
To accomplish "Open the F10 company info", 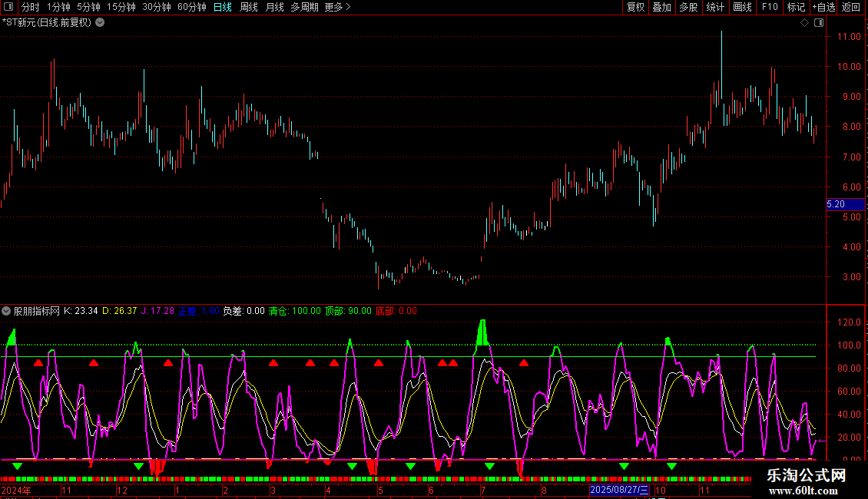I will click(x=770, y=7).
